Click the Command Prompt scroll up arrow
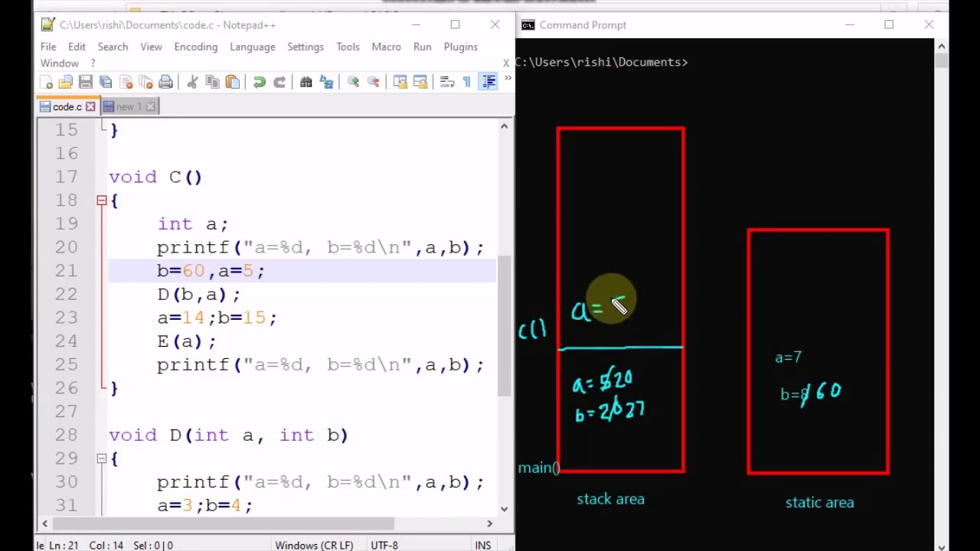980x551 pixels. coord(941,47)
